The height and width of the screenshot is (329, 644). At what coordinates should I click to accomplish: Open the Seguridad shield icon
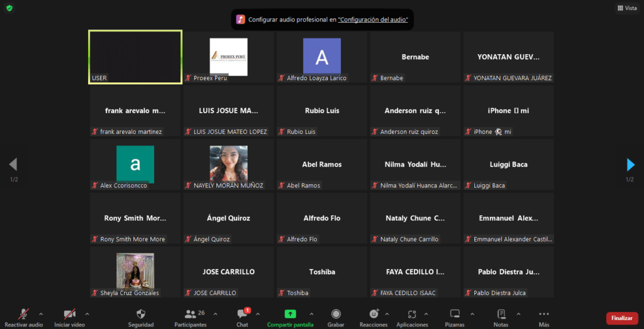(141, 314)
